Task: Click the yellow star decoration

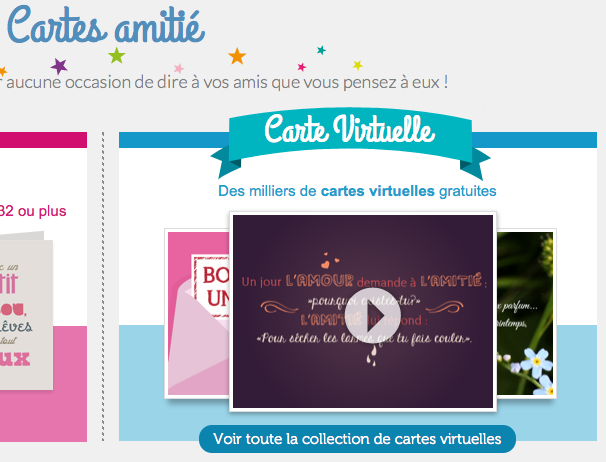Action: pyautogui.click(x=358, y=65)
